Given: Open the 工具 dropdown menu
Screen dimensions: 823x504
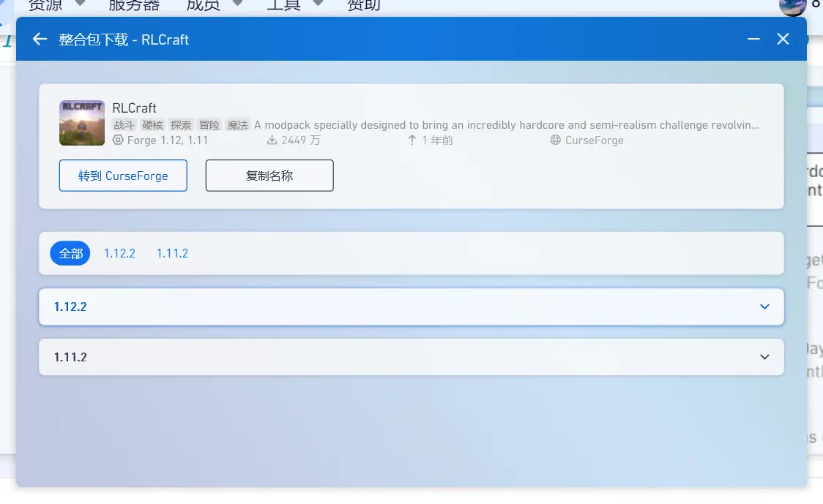Looking at the screenshot, I should 285,4.
